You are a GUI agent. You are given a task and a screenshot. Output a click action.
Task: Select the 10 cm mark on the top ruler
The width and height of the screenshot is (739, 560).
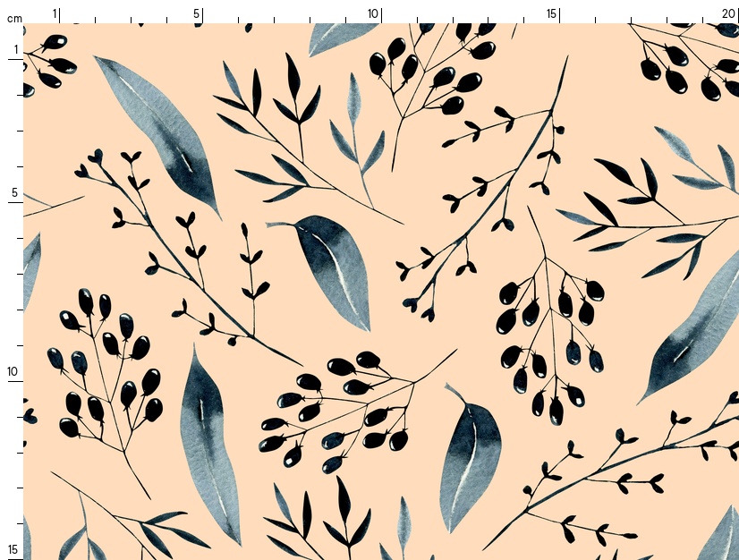373,13
